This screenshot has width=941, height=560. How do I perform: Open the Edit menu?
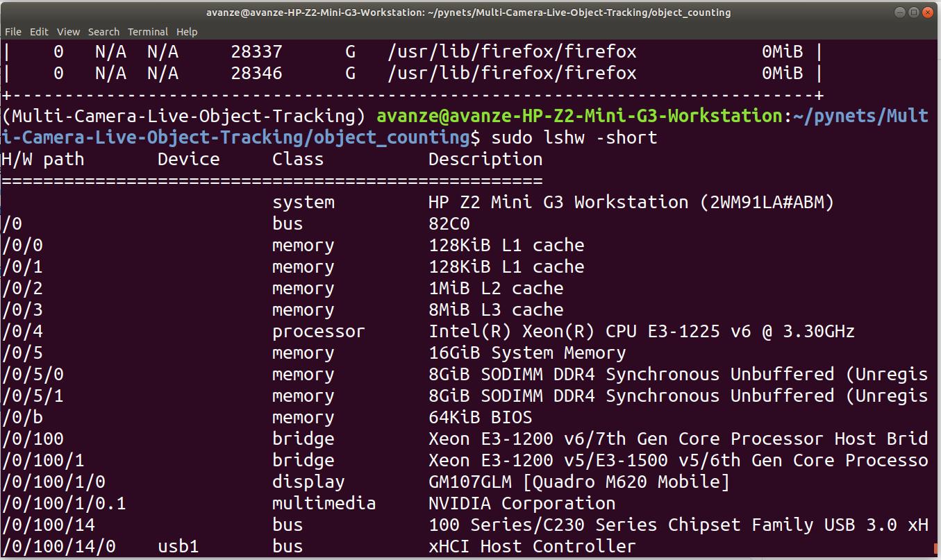[x=38, y=31]
